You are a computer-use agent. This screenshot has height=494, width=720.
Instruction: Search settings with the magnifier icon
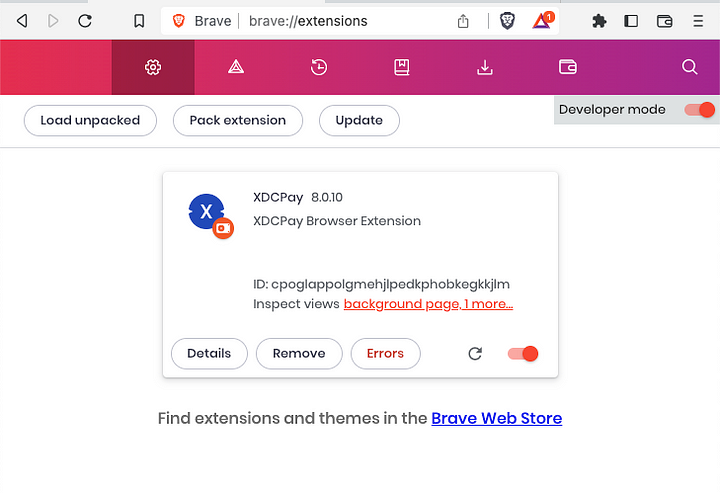coord(689,67)
